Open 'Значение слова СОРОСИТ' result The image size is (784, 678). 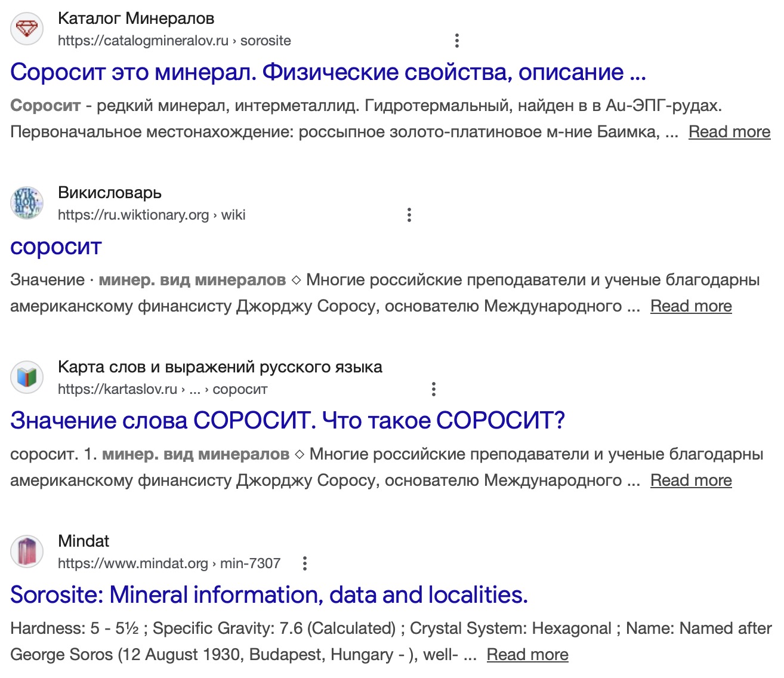(287, 421)
